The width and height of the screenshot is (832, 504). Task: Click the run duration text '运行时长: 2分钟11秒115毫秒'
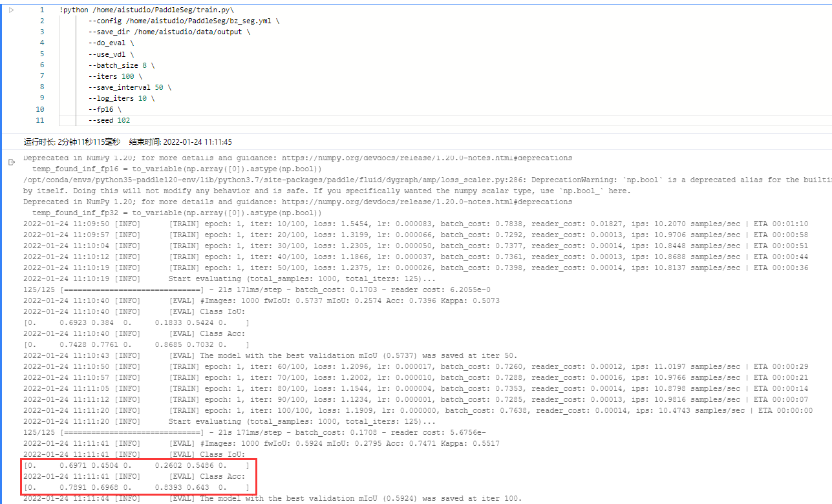[x=72, y=142]
